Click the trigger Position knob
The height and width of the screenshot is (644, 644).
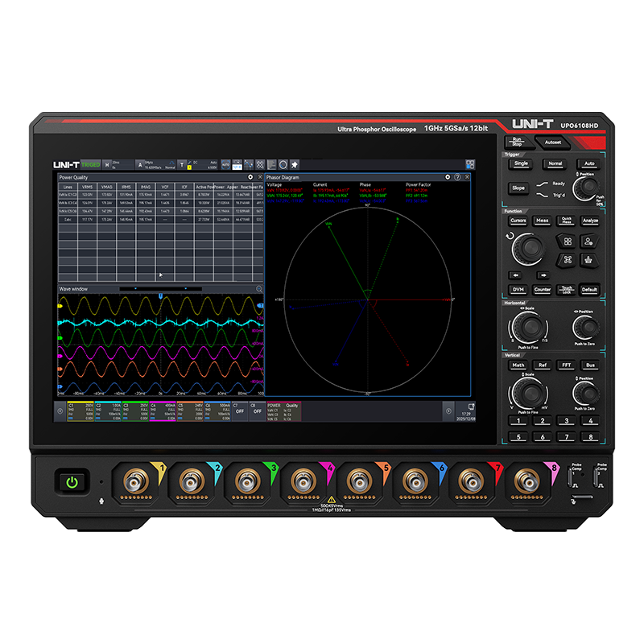tap(588, 188)
